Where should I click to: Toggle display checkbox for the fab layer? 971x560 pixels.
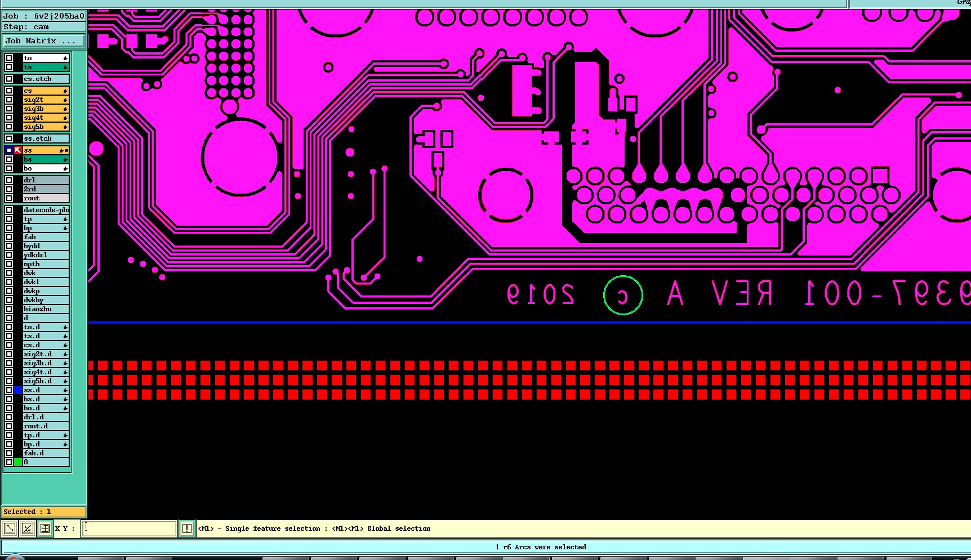coord(9,237)
